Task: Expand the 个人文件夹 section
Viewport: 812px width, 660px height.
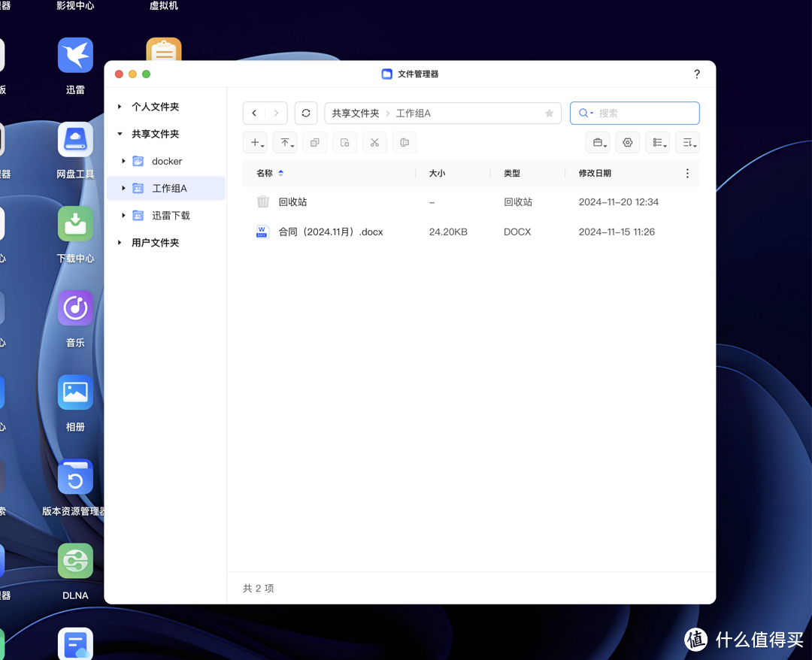Action: coord(120,107)
